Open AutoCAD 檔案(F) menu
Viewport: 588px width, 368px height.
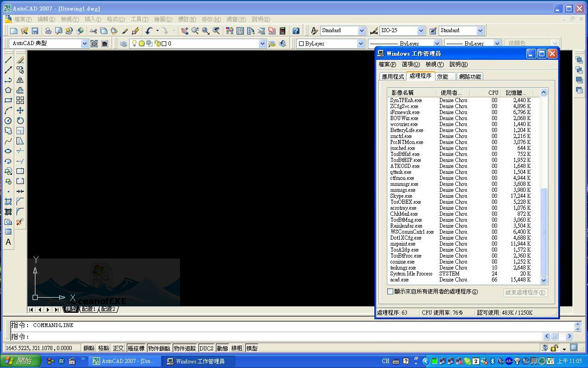coord(23,19)
